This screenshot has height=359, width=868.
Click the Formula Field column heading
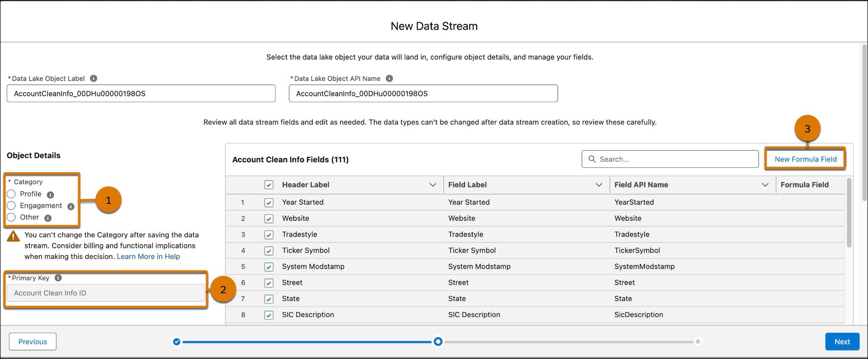coord(804,185)
